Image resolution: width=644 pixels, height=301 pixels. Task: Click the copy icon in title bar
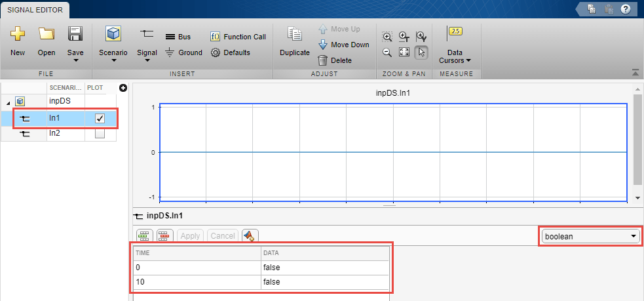592,9
